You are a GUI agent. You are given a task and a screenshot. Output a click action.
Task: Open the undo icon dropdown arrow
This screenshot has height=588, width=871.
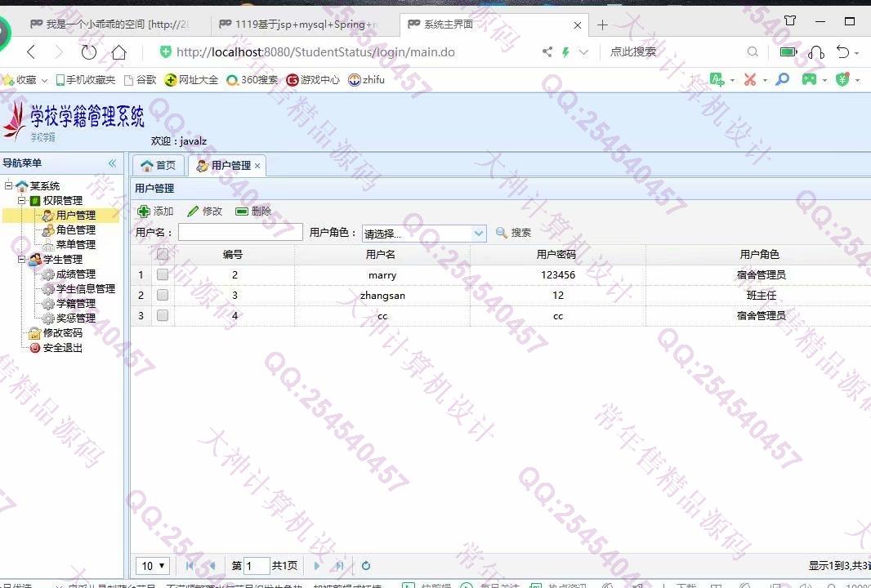(857, 53)
